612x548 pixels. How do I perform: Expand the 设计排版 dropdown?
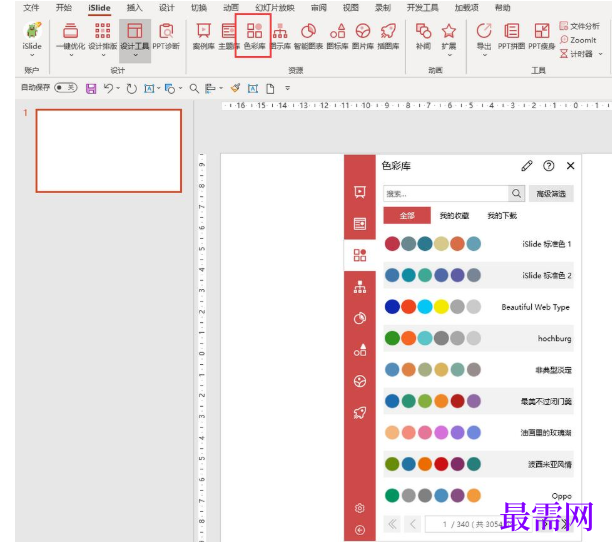pos(103,55)
